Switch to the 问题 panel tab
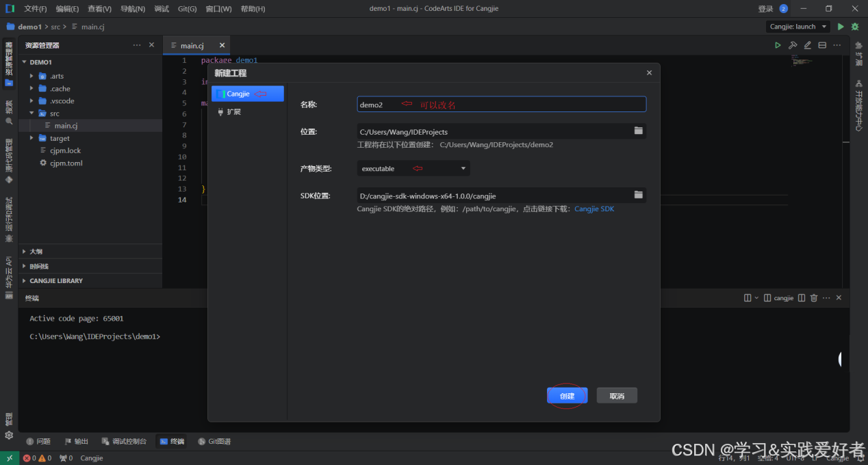This screenshot has width=868, height=465. [x=38, y=442]
